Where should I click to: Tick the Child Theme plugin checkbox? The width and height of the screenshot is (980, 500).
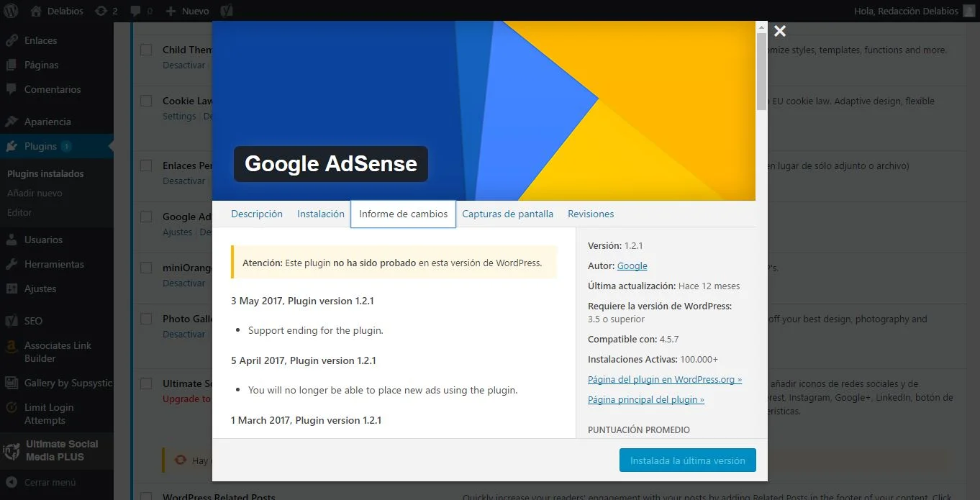tap(146, 50)
